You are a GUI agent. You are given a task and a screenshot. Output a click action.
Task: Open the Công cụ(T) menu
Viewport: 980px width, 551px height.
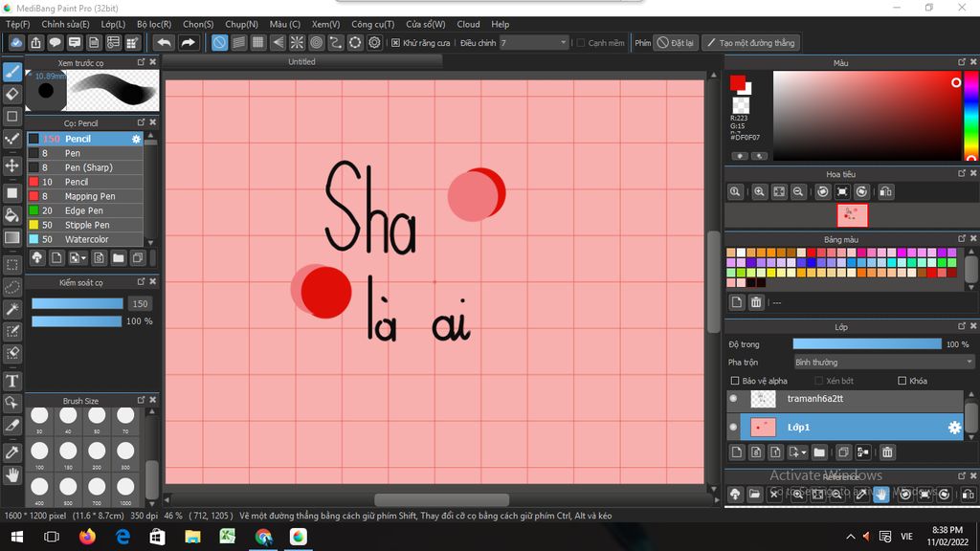(372, 24)
